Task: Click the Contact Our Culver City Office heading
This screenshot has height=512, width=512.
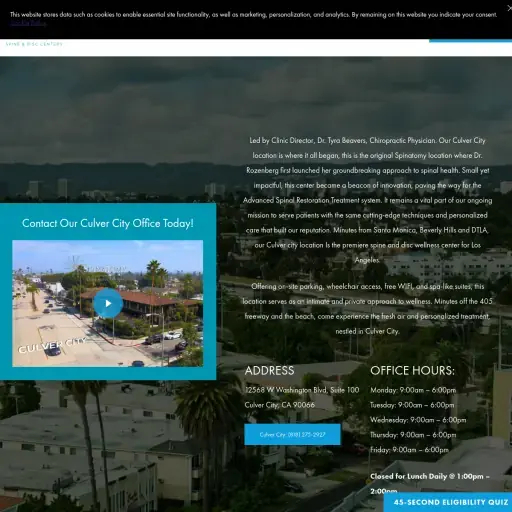Action: point(108,223)
